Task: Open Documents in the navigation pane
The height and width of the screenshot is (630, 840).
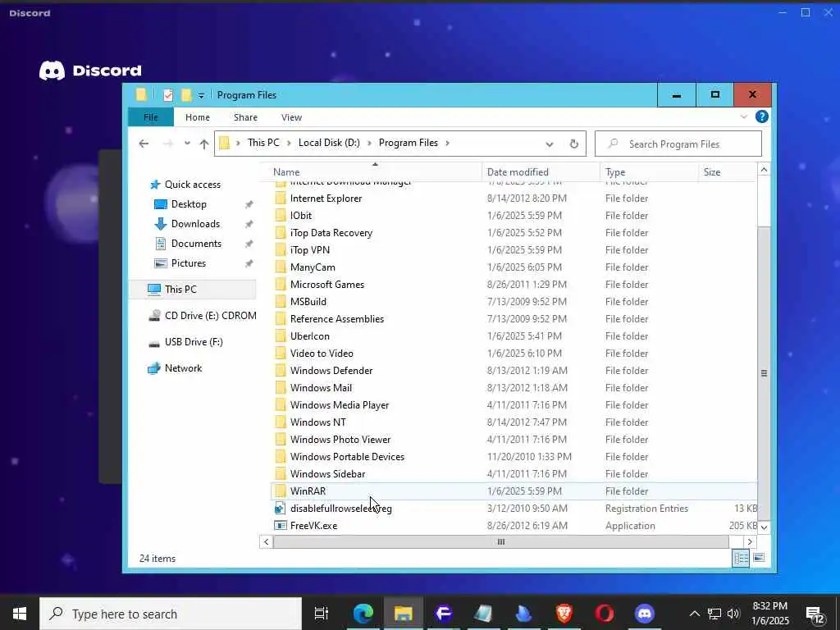Action: (196, 244)
